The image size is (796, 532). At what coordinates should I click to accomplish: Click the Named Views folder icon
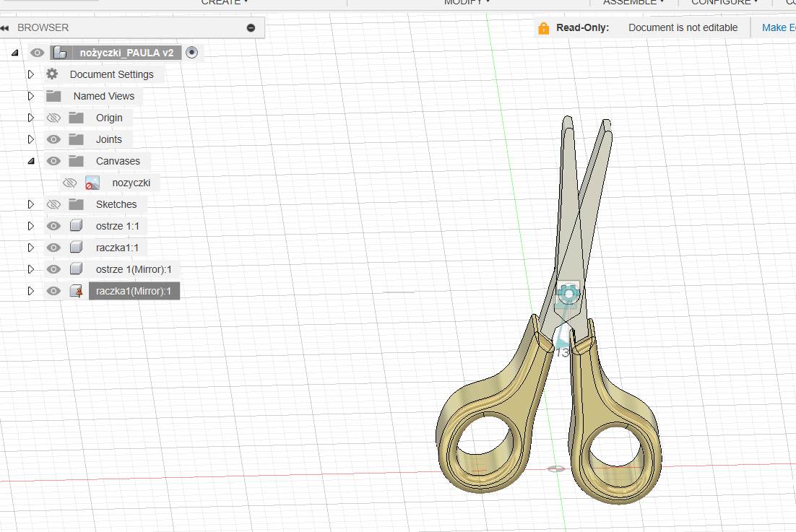click(x=53, y=96)
